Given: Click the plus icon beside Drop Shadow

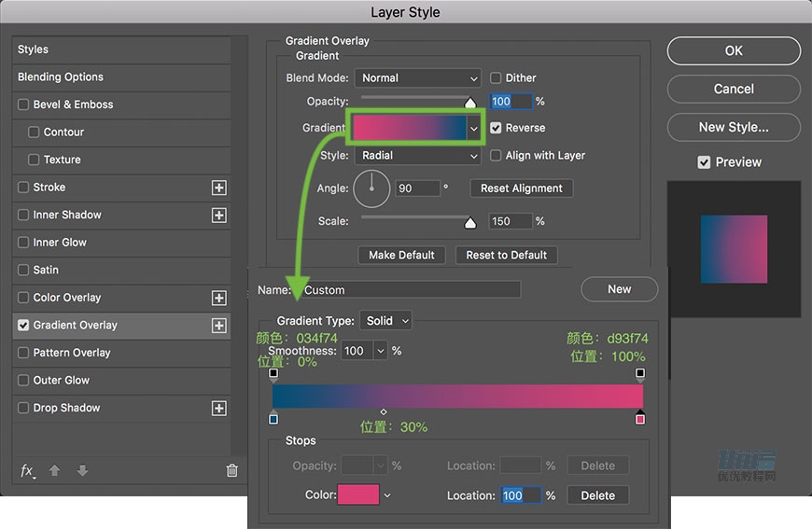Looking at the screenshot, I should [218, 409].
